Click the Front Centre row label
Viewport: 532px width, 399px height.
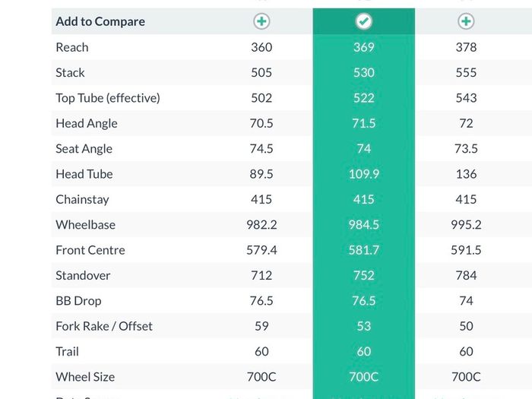tap(90, 250)
